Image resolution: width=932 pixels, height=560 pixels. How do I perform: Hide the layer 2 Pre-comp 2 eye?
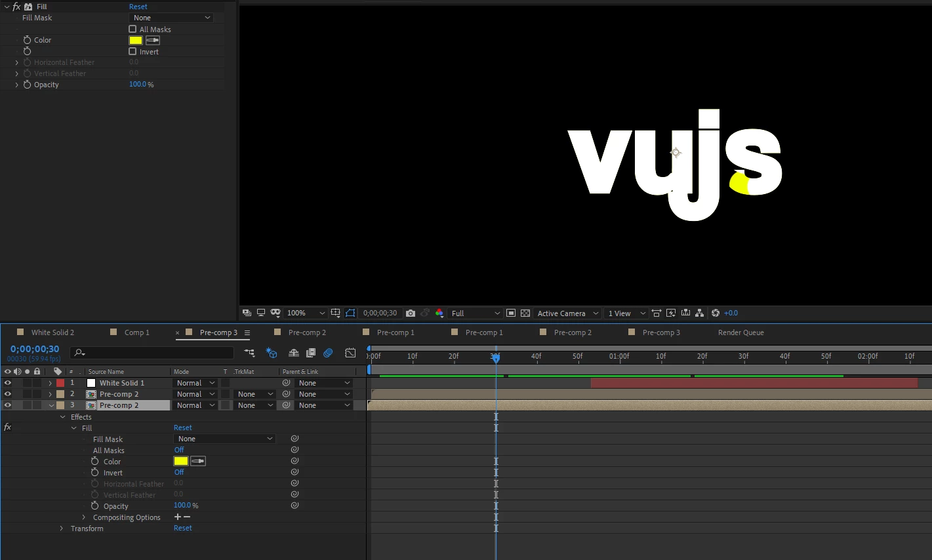tap(8, 394)
